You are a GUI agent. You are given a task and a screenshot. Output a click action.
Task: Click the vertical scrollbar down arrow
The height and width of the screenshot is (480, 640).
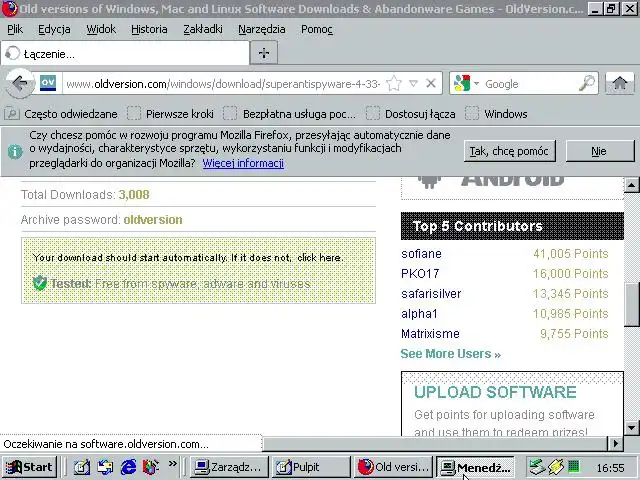pos(631,428)
